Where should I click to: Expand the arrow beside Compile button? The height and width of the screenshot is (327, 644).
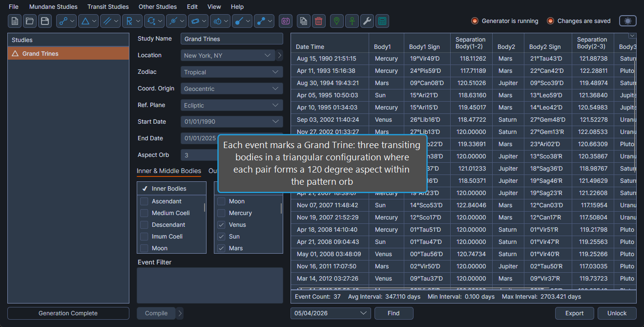[180, 313]
